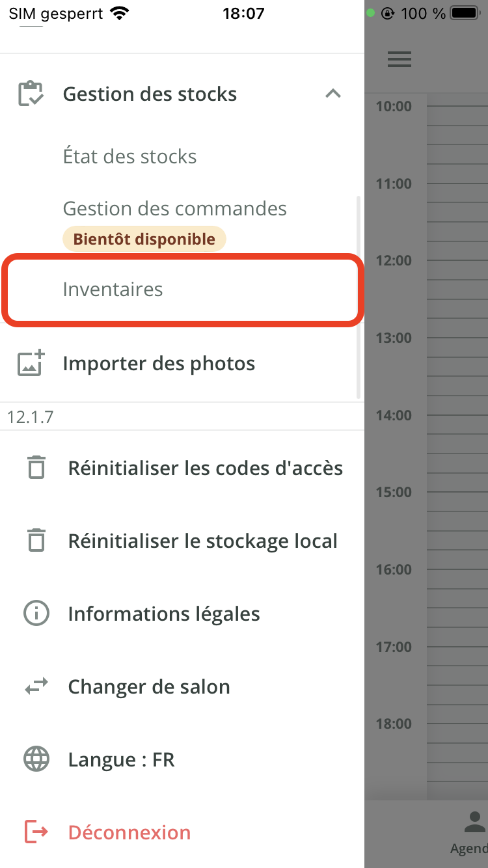Image resolution: width=488 pixels, height=868 pixels.
Task: Open État des stocks submenu item
Action: coord(129,157)
